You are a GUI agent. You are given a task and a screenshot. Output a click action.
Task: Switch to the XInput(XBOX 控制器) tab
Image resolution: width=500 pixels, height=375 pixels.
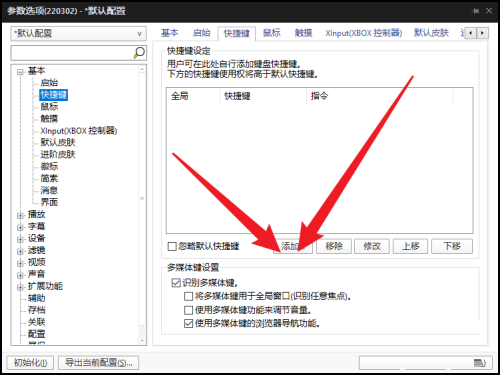tap(364, 33)
